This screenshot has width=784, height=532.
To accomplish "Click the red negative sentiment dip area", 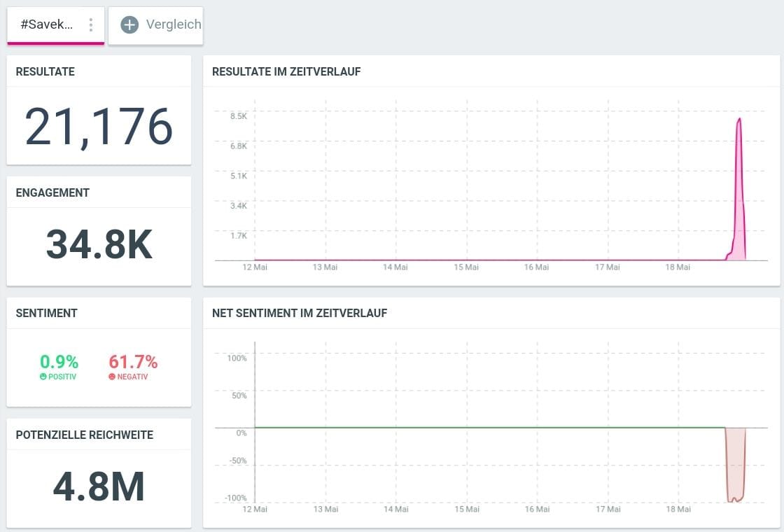I will point(736,465).
